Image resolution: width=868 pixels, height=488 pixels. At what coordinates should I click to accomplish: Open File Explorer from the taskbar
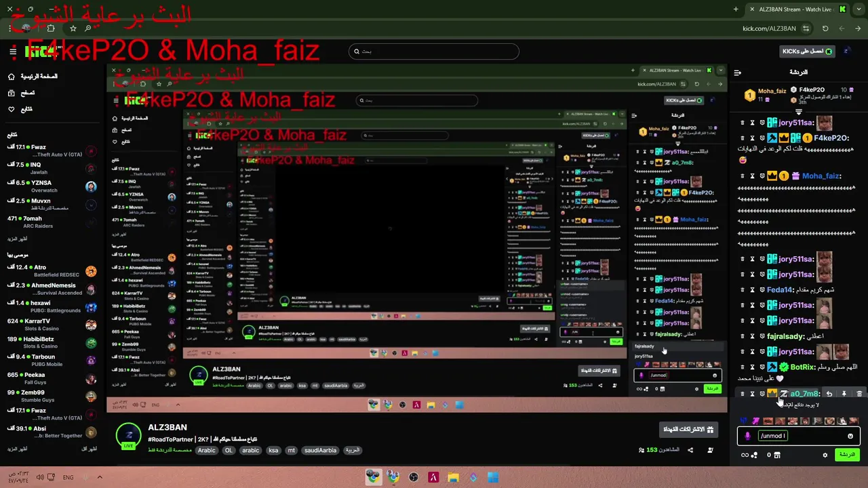[453, 477]
